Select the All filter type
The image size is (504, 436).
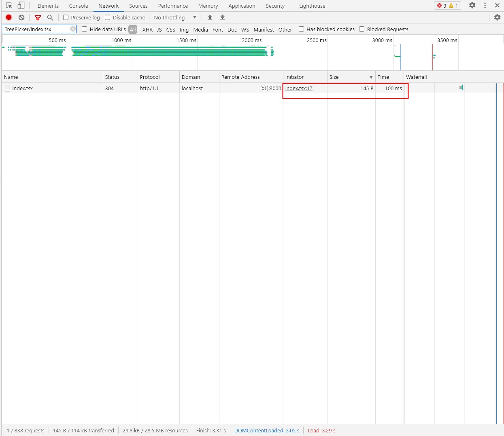tap(133, 30)
